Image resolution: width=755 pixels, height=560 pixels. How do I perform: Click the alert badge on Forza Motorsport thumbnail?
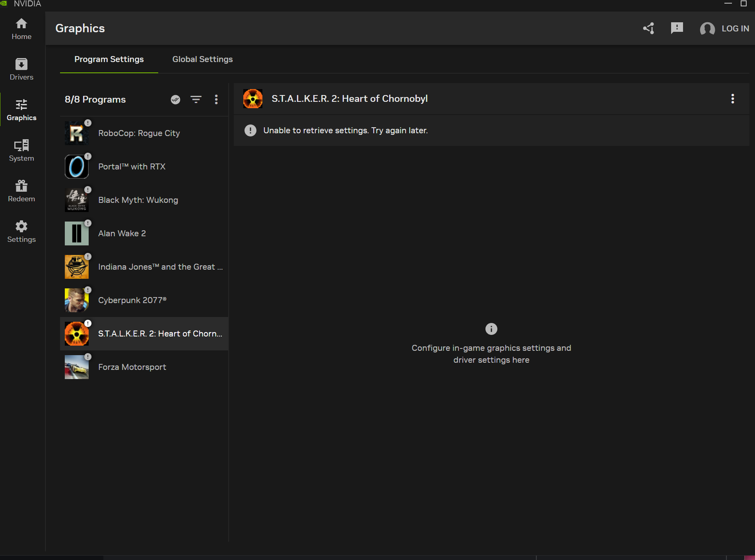[x=88, y=357]
